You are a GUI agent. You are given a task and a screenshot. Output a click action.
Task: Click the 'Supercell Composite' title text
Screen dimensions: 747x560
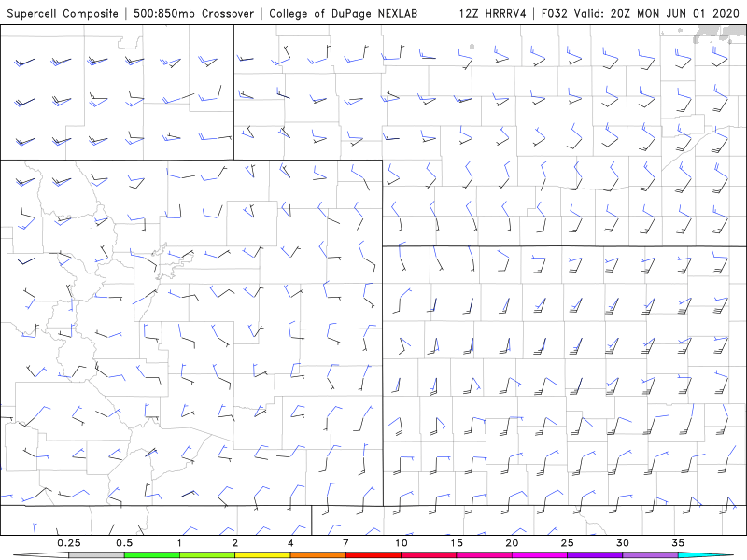click(63, 13)
